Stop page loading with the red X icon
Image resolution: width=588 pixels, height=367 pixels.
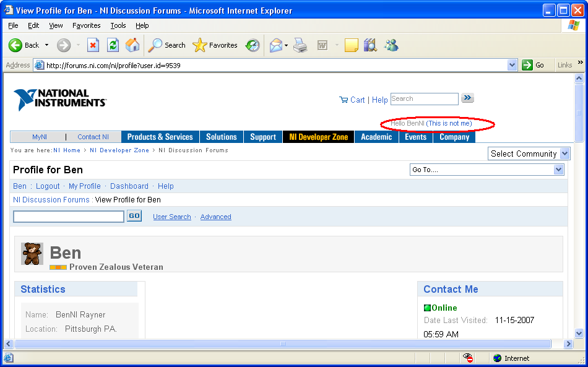tap(93, 45)
